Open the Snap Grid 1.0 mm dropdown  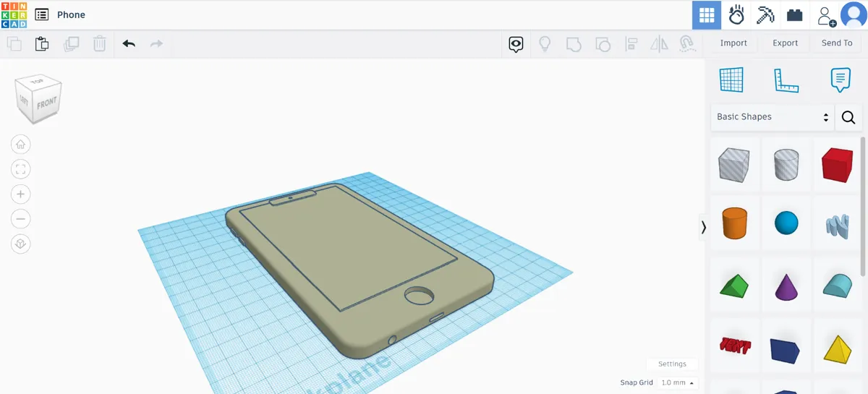click(678, 382)
